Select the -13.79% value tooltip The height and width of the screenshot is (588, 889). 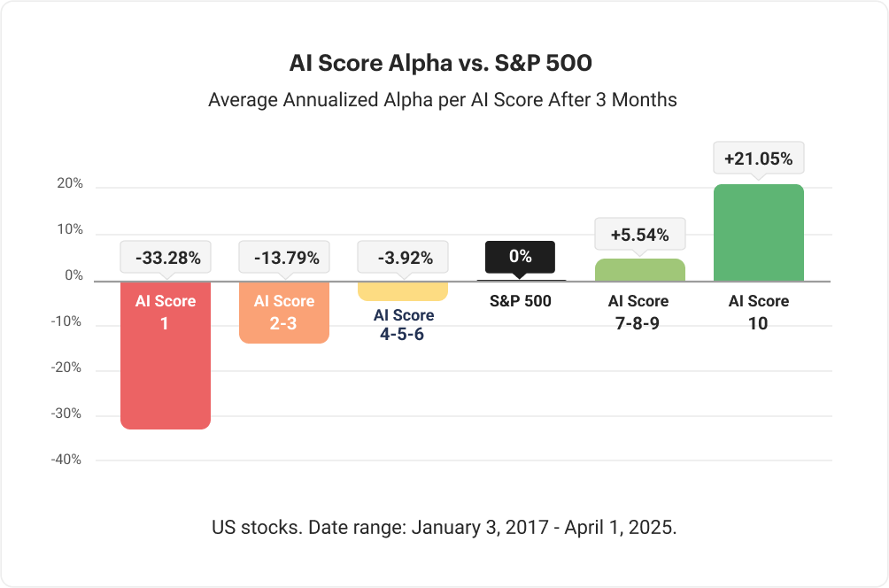pos(284,258)
